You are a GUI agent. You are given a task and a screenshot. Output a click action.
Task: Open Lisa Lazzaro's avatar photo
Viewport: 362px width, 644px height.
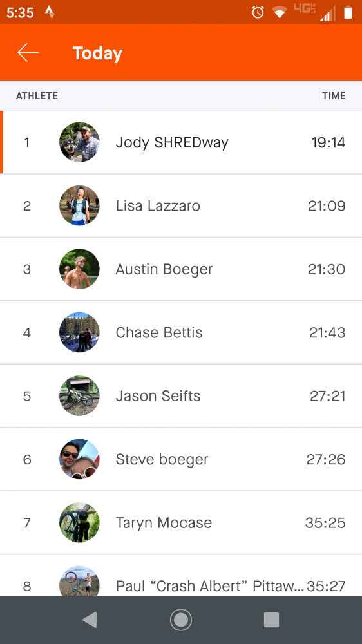(x=79, y=205)
